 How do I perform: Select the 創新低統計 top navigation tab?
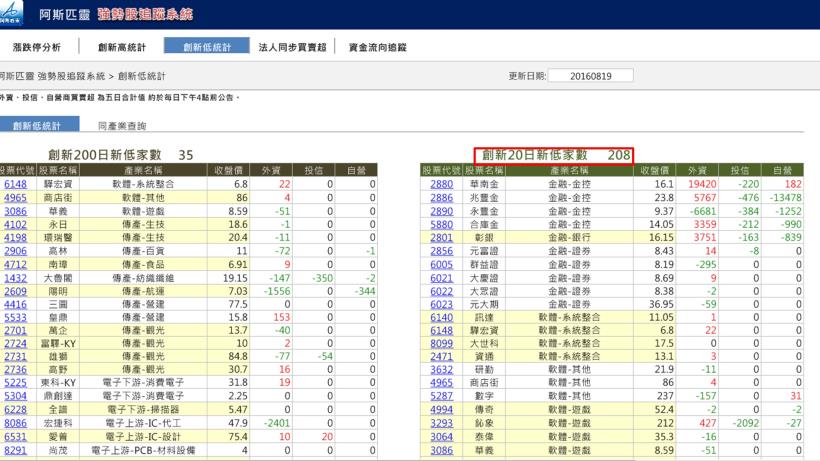click(207, 46)
